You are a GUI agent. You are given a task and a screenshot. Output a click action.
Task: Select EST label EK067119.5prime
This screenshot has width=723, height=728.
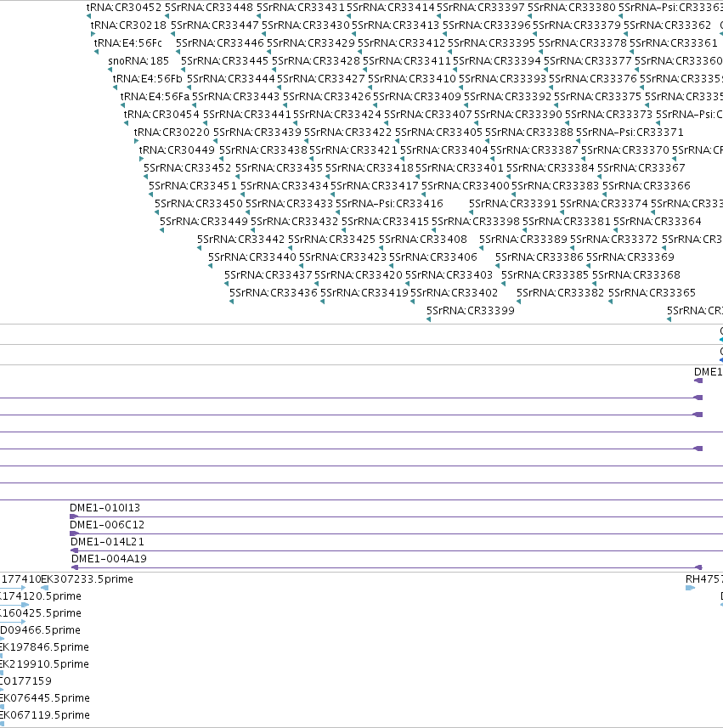(45, 715)
